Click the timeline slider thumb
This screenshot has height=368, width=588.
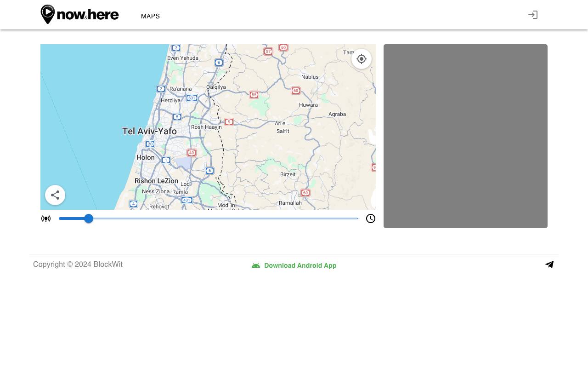89,218
